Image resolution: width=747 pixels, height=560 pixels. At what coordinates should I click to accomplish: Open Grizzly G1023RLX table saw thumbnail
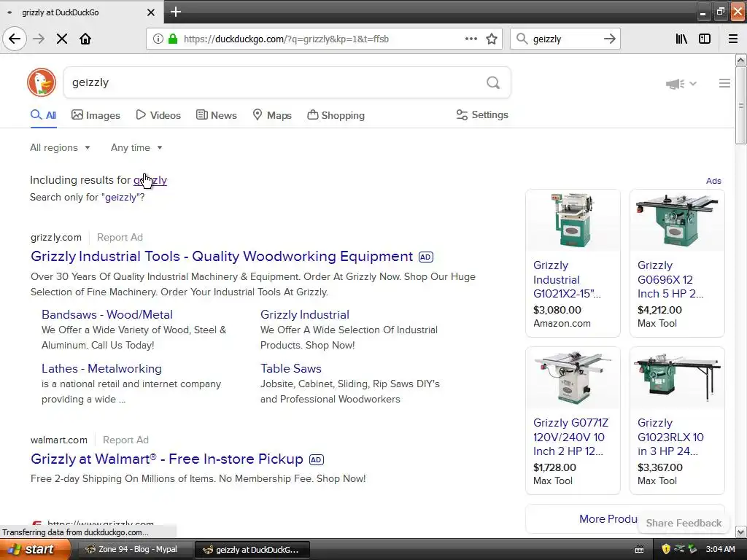pos(677,378)
